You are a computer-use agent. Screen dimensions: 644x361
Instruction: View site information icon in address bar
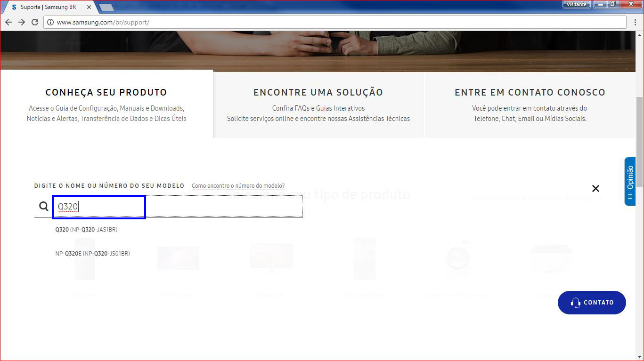tap(50, 22)
